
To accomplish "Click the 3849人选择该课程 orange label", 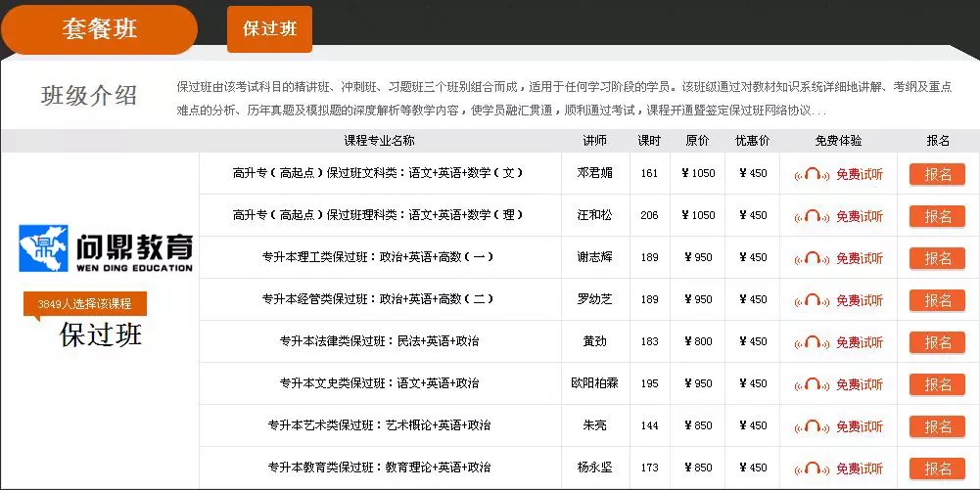I will pyautogui.click(x=84, y=304).
